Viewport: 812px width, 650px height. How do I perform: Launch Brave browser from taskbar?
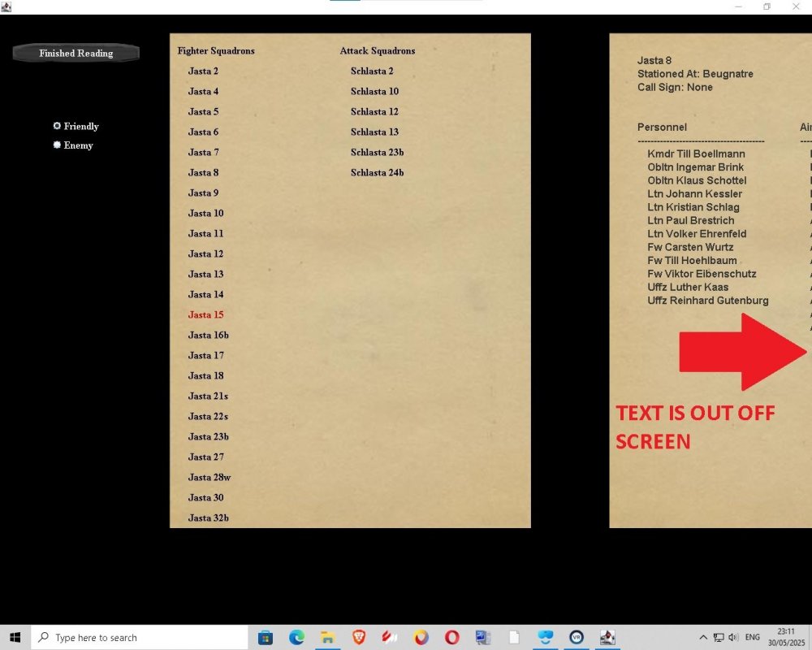(x=359, y=638)
